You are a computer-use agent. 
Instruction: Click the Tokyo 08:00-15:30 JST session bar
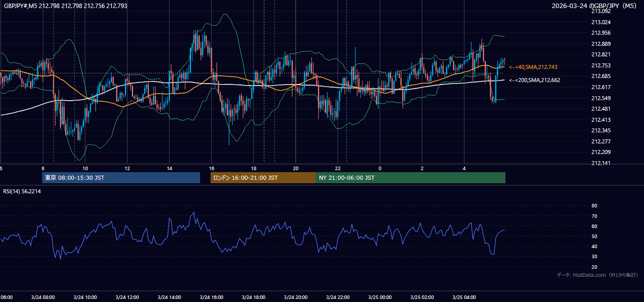coord(121,178)
